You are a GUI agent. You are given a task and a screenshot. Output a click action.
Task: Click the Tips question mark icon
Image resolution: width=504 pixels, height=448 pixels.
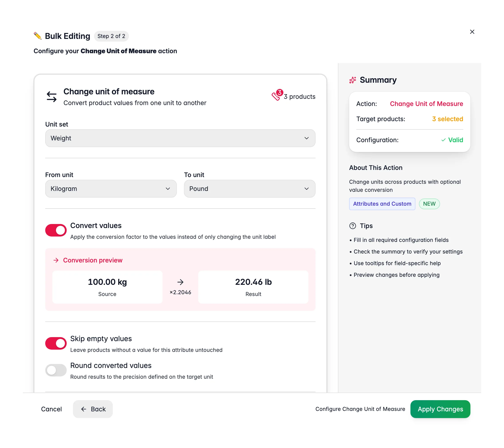(353, 226)
